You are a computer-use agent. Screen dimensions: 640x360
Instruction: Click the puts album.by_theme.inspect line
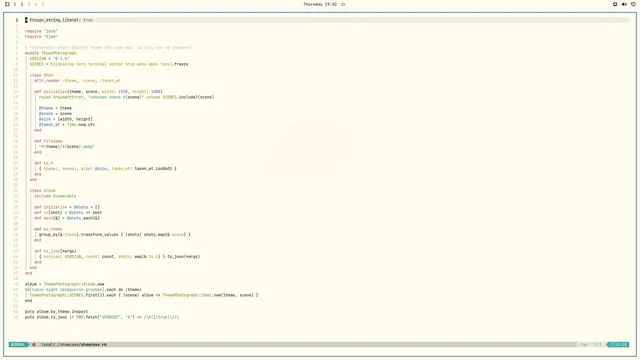[56, 312]
